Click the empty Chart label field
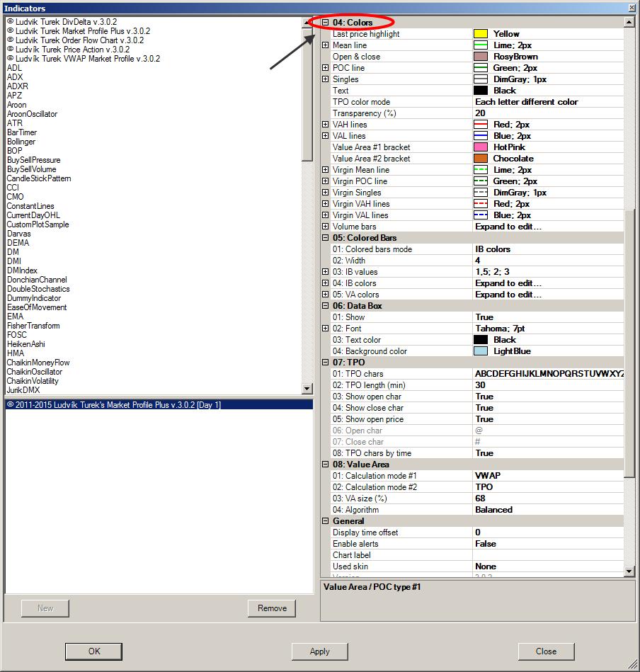This screenshot has width=640, height=672. (548, 555)
